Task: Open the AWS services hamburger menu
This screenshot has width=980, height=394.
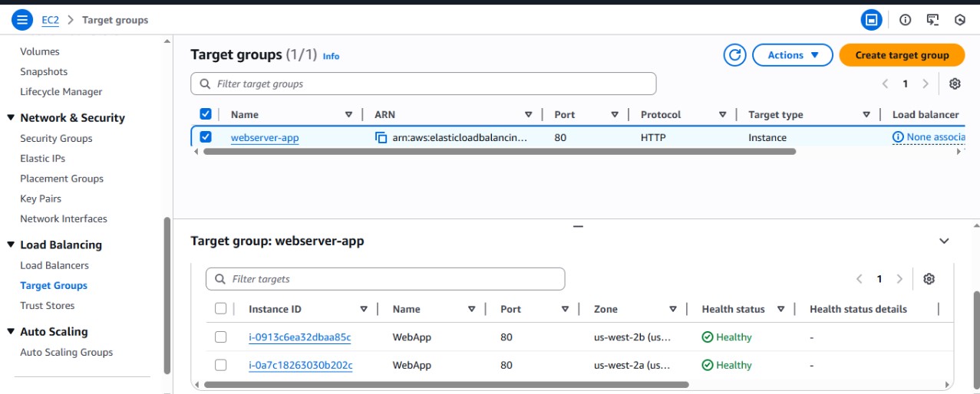Action: pyautogui.click(x=22, y=20)
